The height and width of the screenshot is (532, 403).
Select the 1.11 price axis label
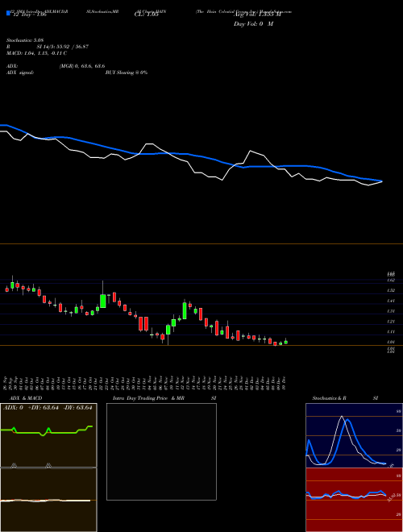[391, 332]
